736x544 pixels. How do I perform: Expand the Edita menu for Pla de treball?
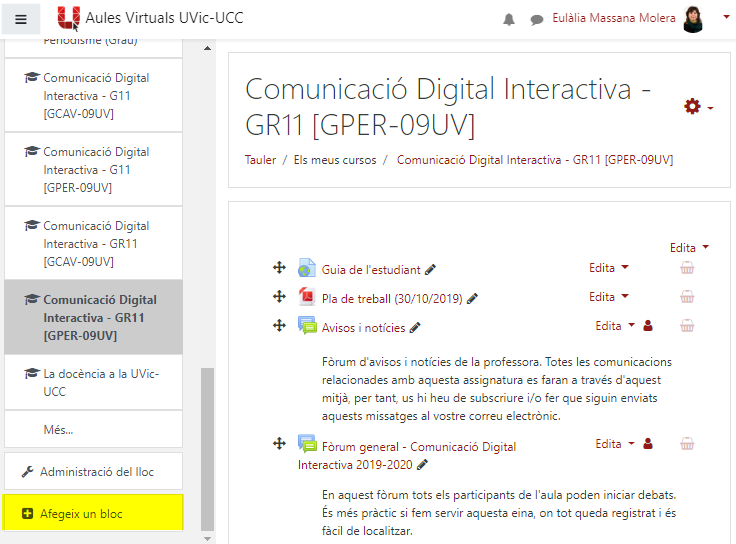coord(609,297)
